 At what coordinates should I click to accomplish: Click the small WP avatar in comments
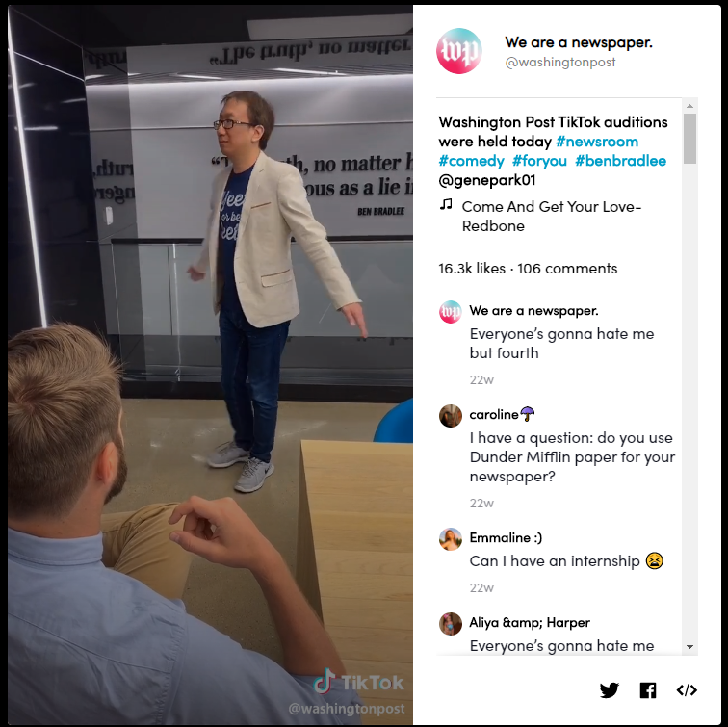tap(451, 312)
